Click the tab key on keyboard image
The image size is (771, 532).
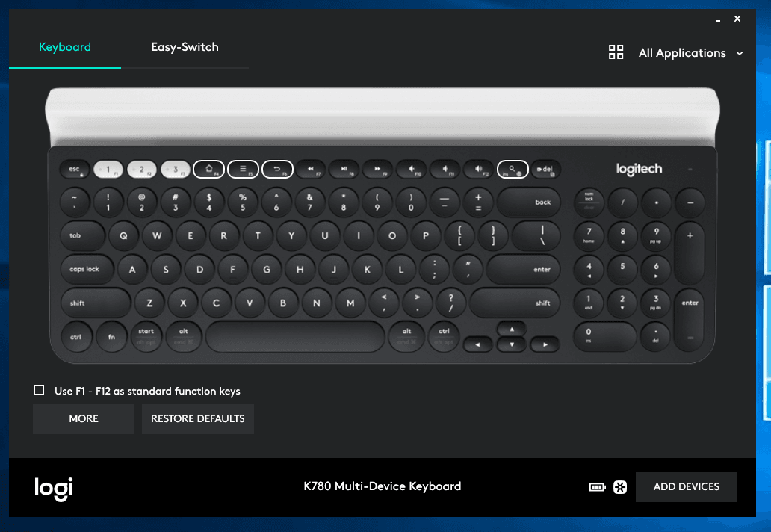tap(83, 235)
